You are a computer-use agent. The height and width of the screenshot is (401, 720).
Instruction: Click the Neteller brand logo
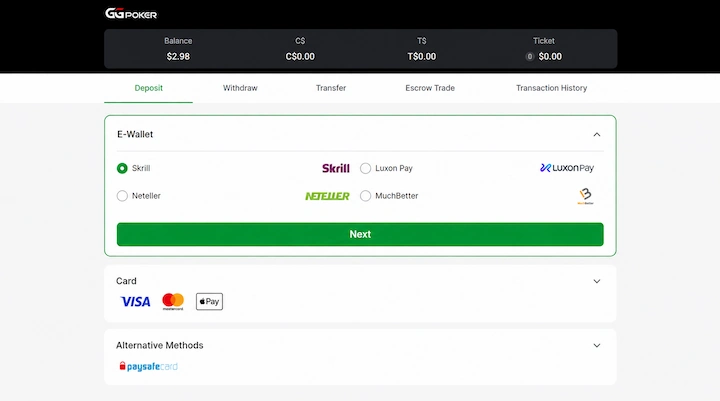coord(327,196)
